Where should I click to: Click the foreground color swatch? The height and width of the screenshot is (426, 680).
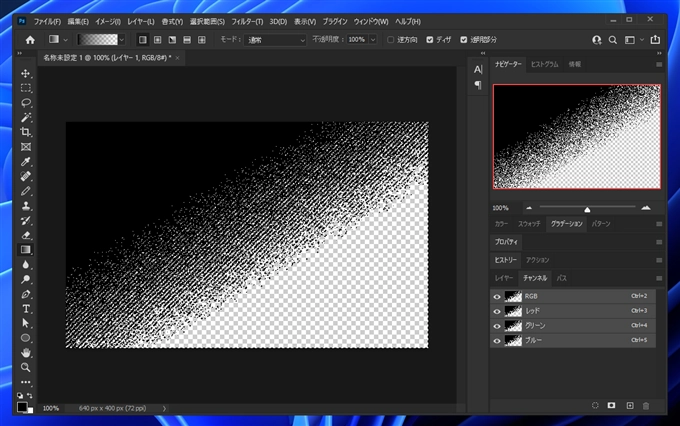[22, 405]
